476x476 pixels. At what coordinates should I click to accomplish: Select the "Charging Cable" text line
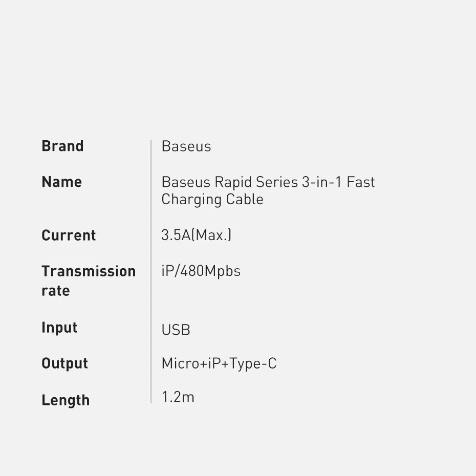[212, 200]
